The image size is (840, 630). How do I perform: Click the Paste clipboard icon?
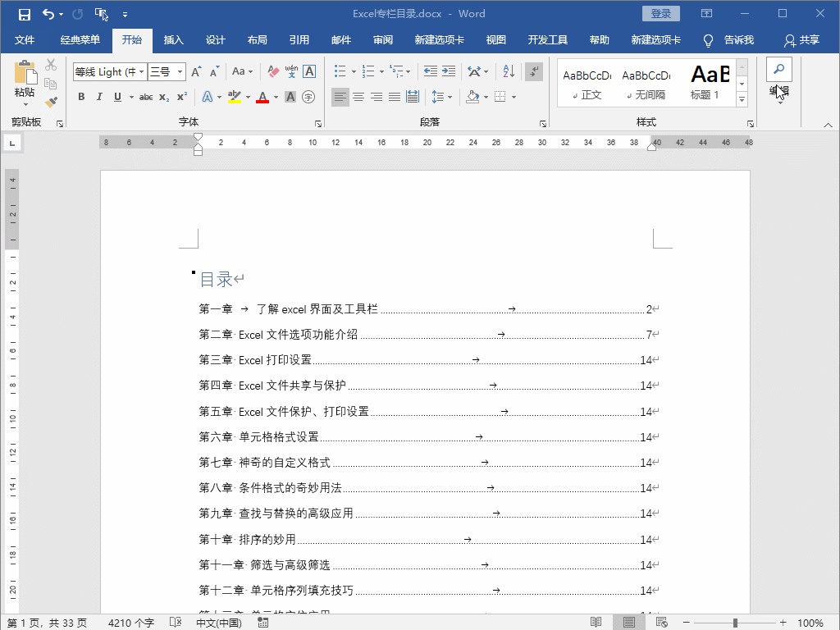(25, 73)
